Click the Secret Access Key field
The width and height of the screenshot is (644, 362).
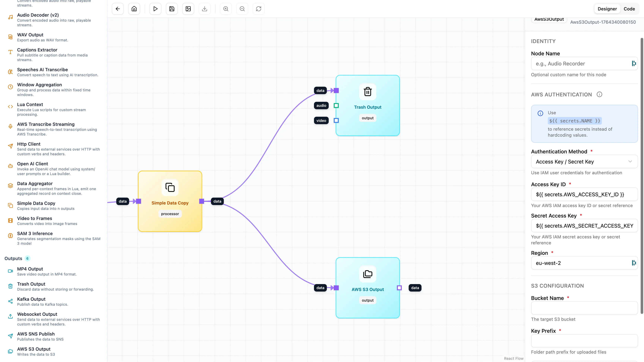pos(584,226)
